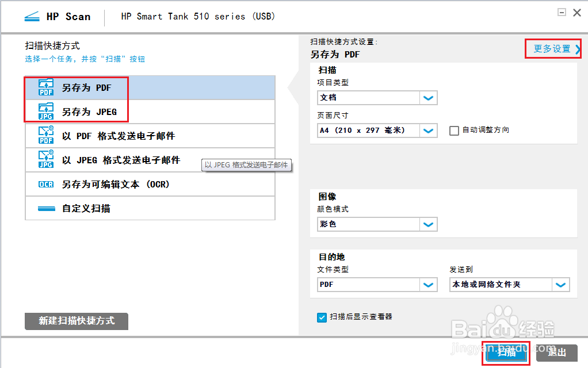Click the 选择一个任务，并按“扫描”按钮 hint text
The height and width of the screenshot is (368, 588).
coord(85,59)
